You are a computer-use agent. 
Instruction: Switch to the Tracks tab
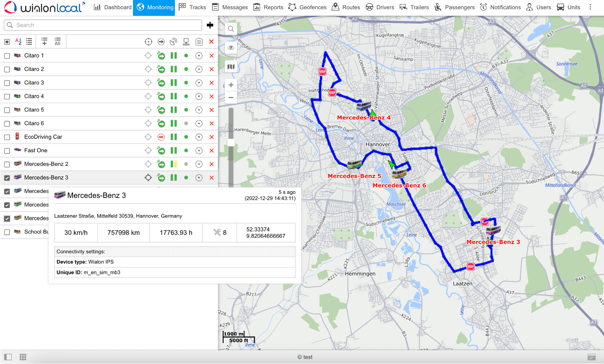tap(192, 7)
